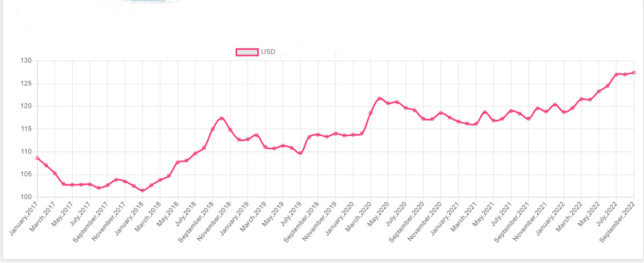Click the 100 y-axis label
Screen dimensions: 644x263
pyautogui.click(x=27, y=197)
